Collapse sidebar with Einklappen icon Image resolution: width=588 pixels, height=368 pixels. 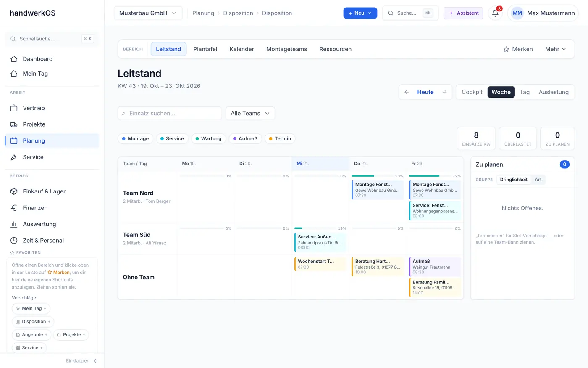pyautogui.click(x=96, y=361)
